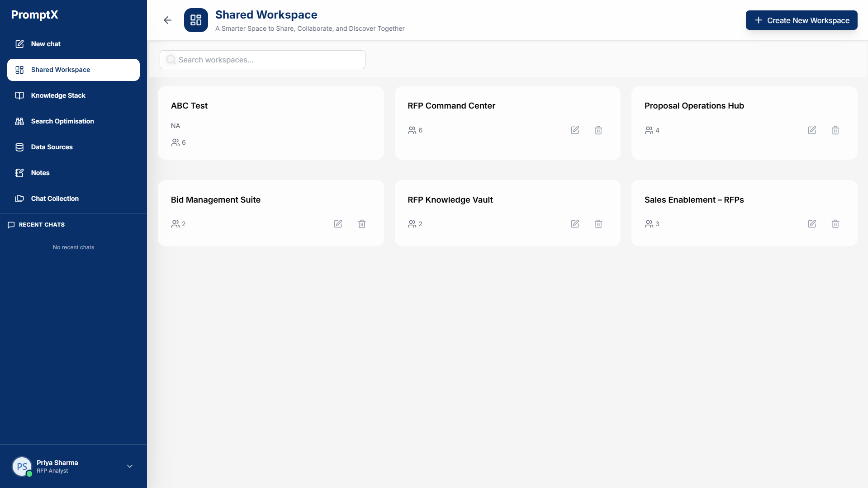Select the Chat Collection icon
Viewport: 868px width, 488px height.
19,199
